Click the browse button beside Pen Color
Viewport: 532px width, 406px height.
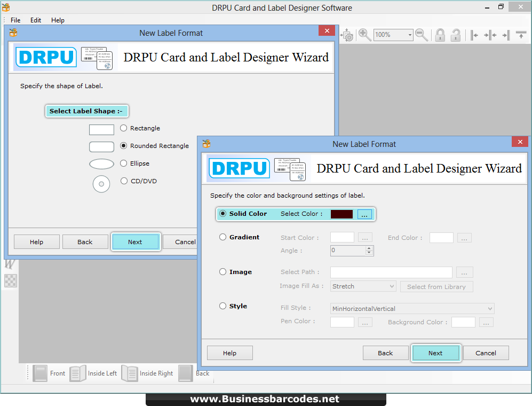365,323
